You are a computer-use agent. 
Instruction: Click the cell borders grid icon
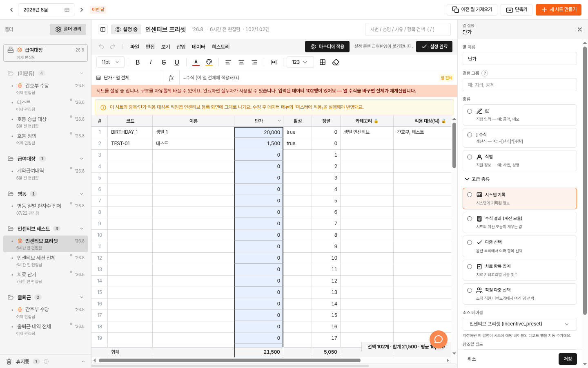click(323, 62)
